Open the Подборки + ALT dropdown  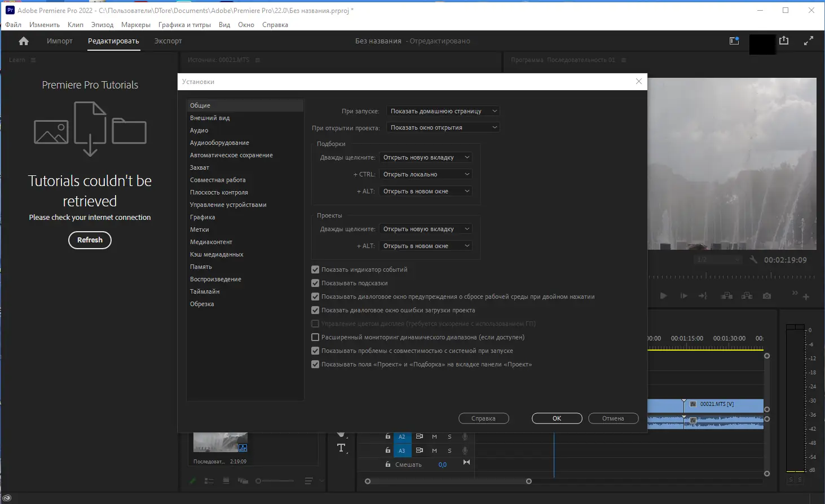click(426, 191)
